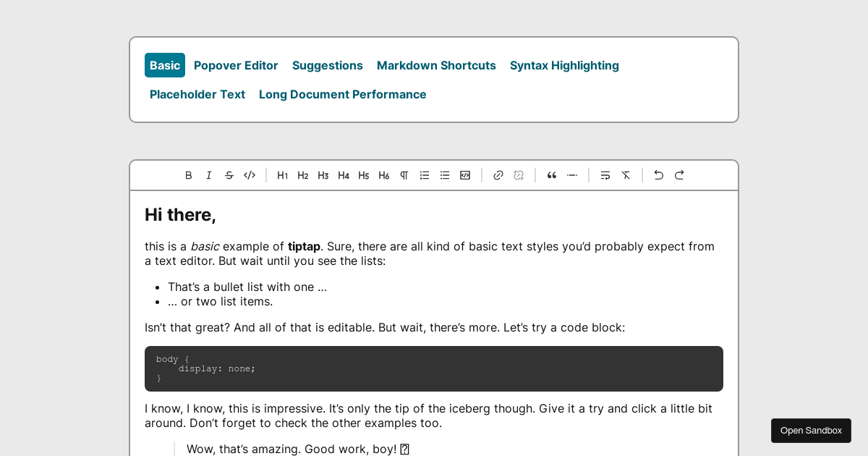Click the "I know, I know" paragraph
Viewport: 868px width, 456px height.
click(x=428, y=415)
